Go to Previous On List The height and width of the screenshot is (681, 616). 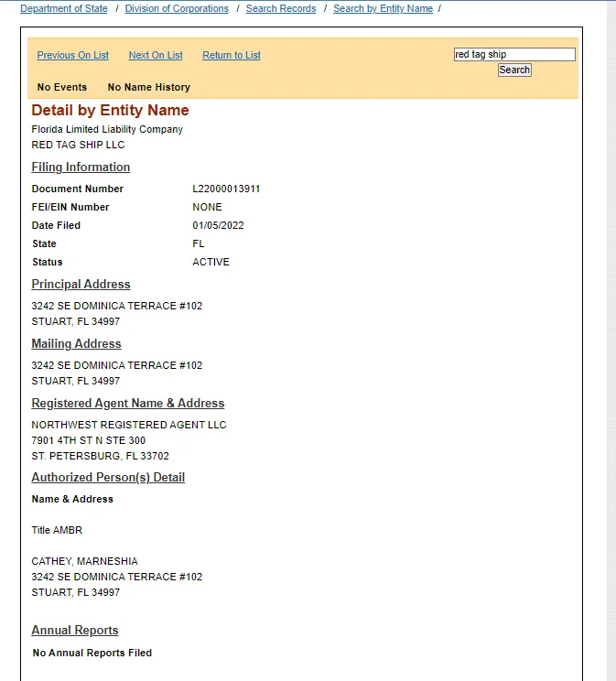click(73, 55)
